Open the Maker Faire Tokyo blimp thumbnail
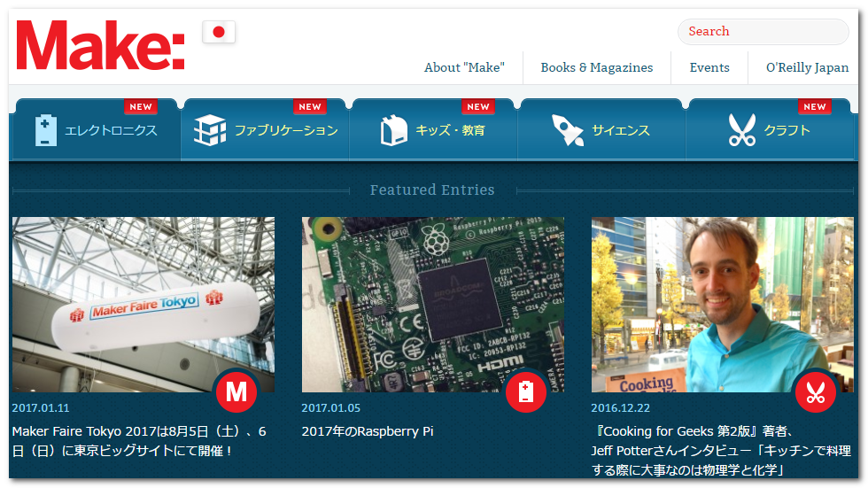The image size is (868, 488). click(143, 305)
